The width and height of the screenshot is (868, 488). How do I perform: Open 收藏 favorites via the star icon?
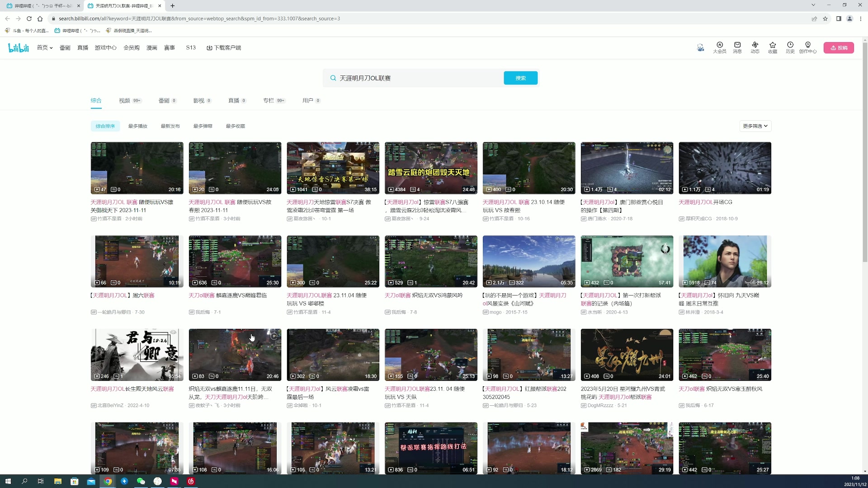[772, 47]
